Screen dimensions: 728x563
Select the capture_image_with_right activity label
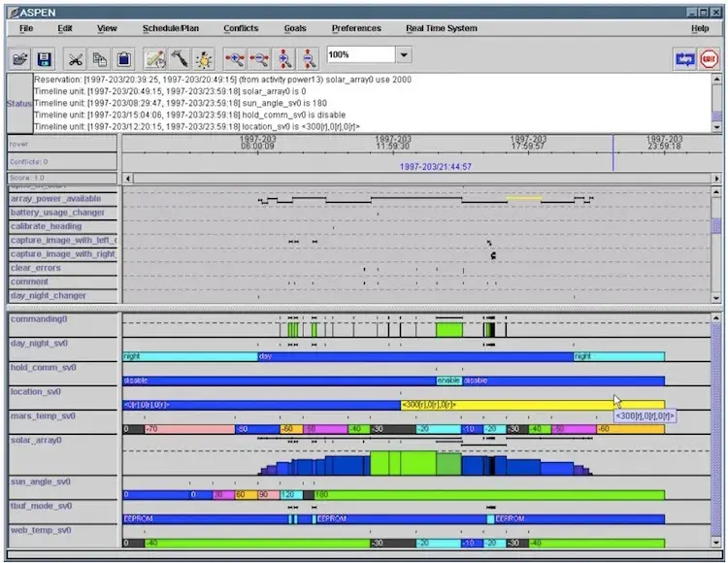(63, 254)
